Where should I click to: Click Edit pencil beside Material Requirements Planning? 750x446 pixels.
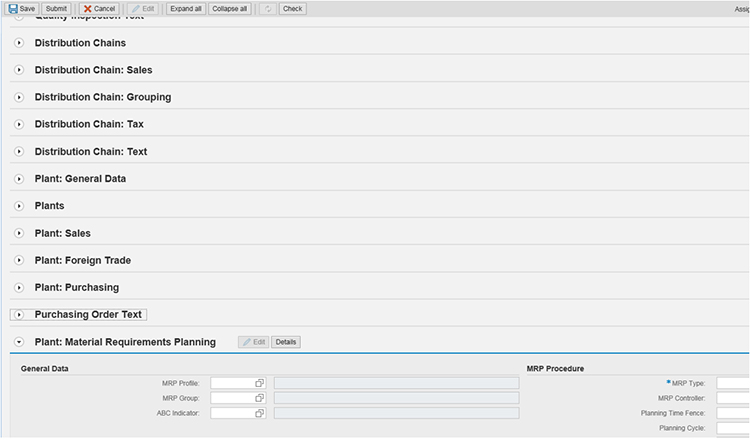click(253, 342)
